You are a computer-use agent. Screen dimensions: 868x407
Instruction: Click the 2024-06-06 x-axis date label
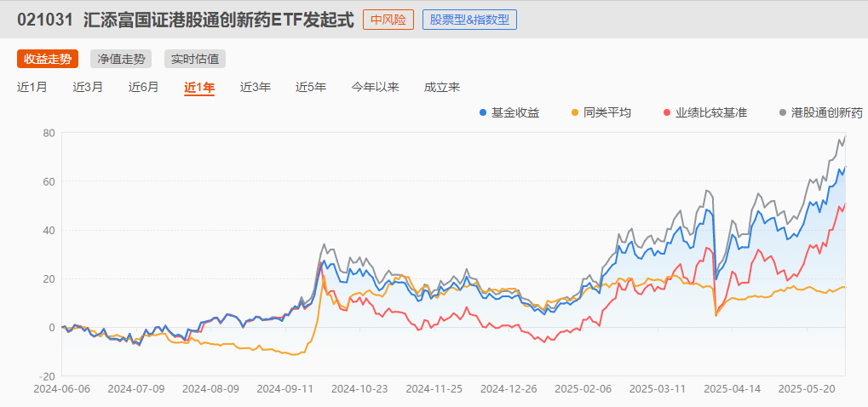tap(60, 389)
